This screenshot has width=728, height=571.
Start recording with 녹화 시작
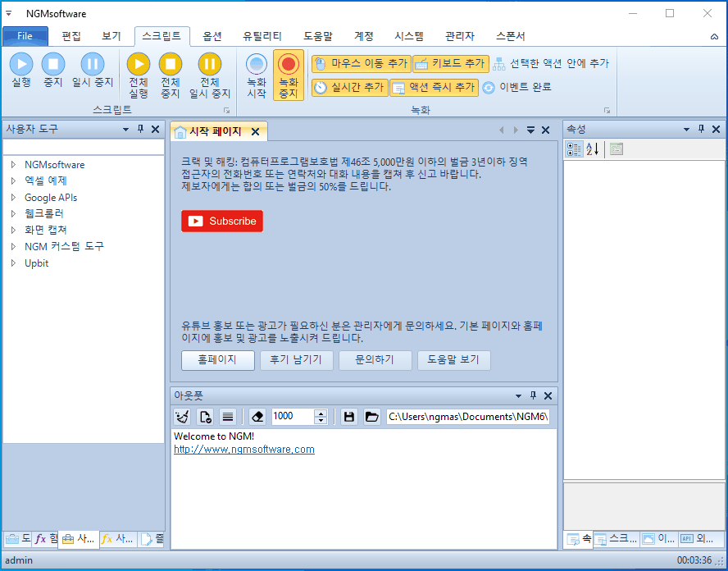(x=257, y=75)
